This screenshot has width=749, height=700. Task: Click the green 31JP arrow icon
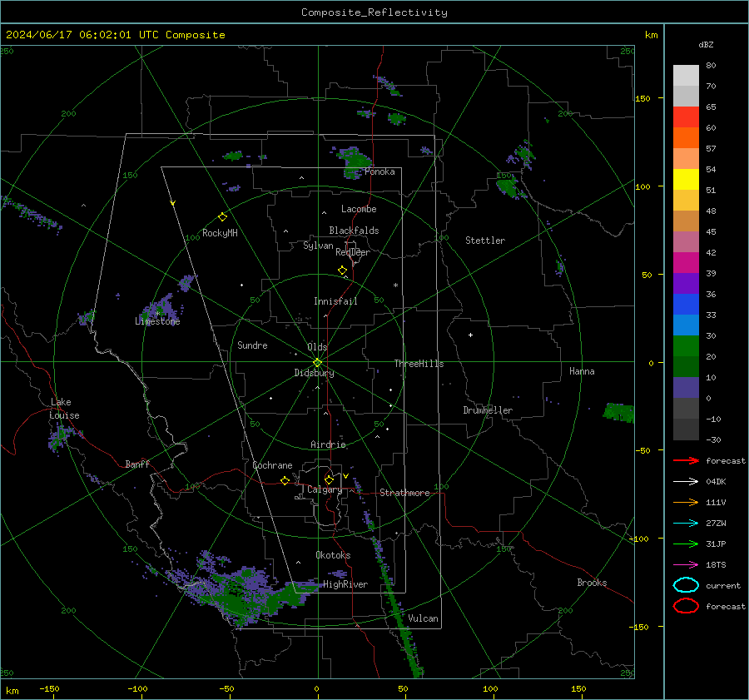(686, 544)
